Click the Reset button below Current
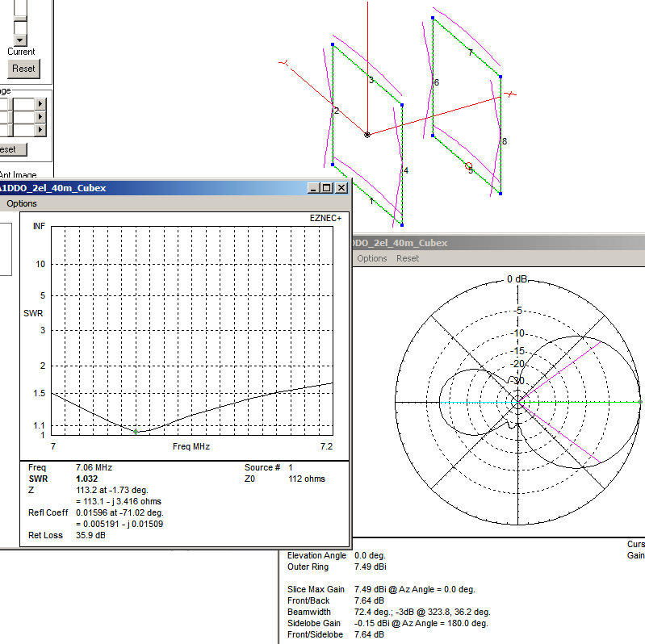 click(23, 69)
